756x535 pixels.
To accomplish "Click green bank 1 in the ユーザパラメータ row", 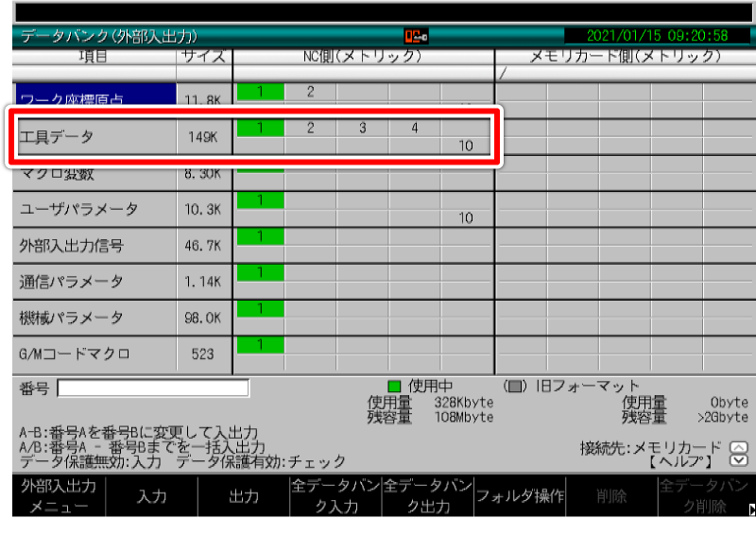I will pyautogui.click(x=261, y=200).
